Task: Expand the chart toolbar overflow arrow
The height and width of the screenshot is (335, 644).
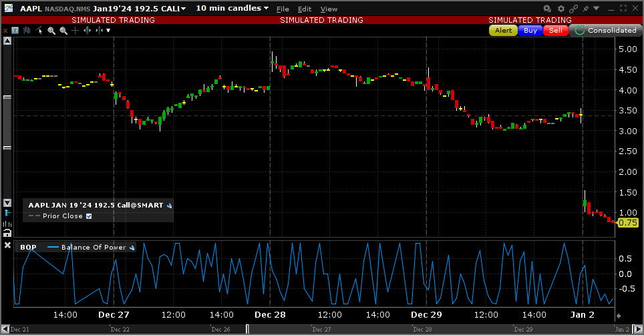Action: coord(108,30)
